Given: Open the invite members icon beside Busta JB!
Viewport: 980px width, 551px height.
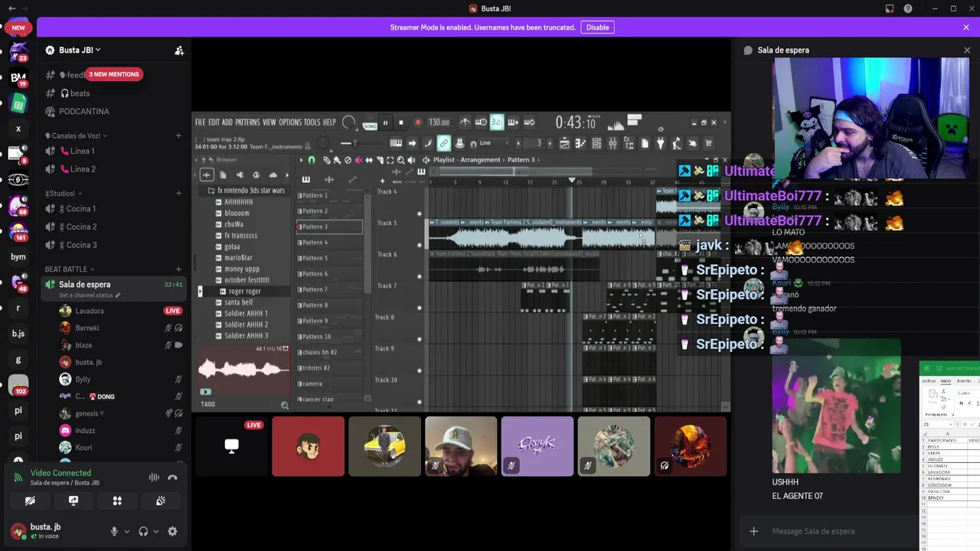Looking at the screenshot, I should click(x=179, y=51).
